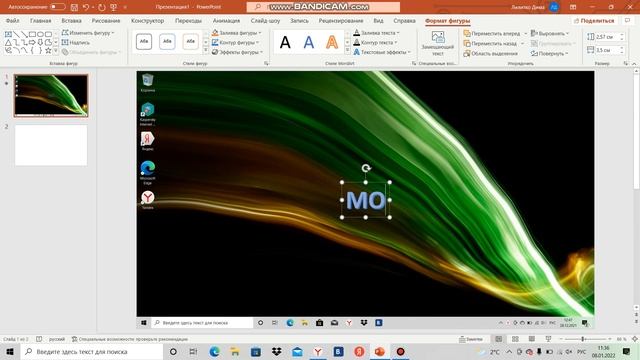This screenshot has height=360, width=640.
Task: Expand the WordArt styles gallery
Action: pyautogui.click(x=347, y=51)
